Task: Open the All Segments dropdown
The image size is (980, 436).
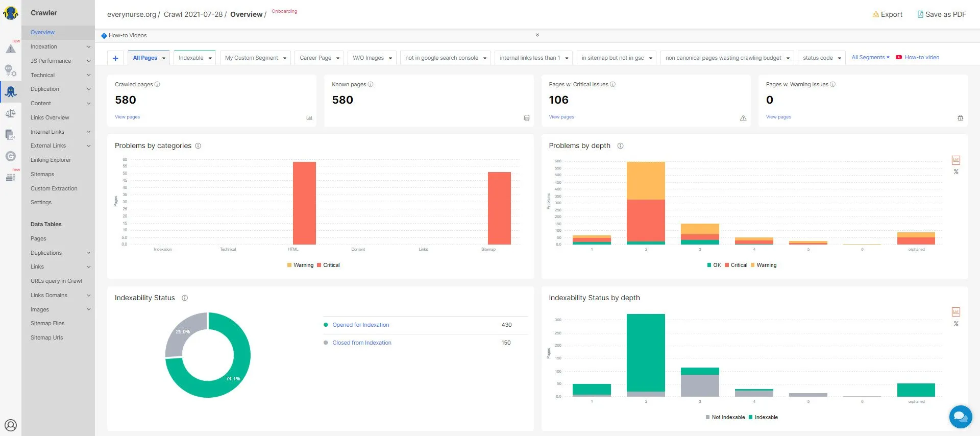Action: [870, 58]
